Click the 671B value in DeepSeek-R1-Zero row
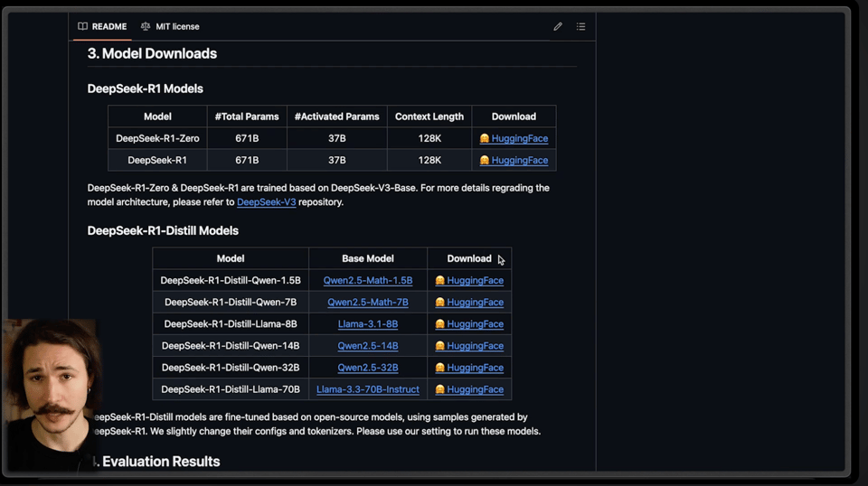Screen dimensions: 868x486 pyautogui.click(x=247, y=138)
